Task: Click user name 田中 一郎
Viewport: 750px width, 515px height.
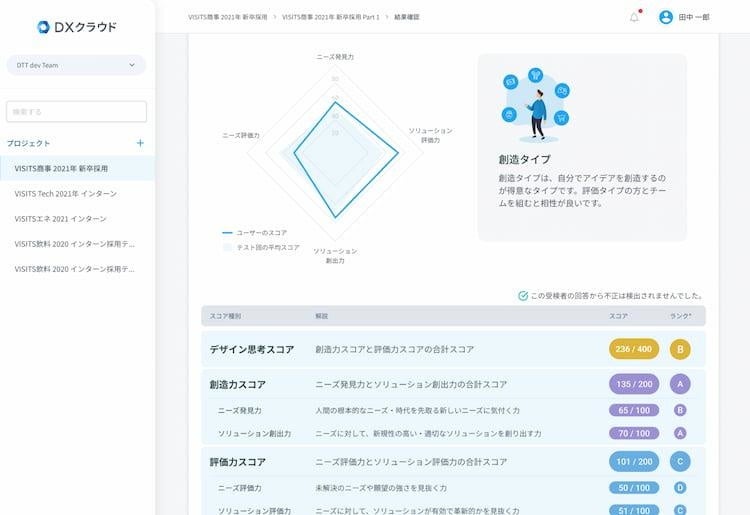Action: tap(694, 17)
